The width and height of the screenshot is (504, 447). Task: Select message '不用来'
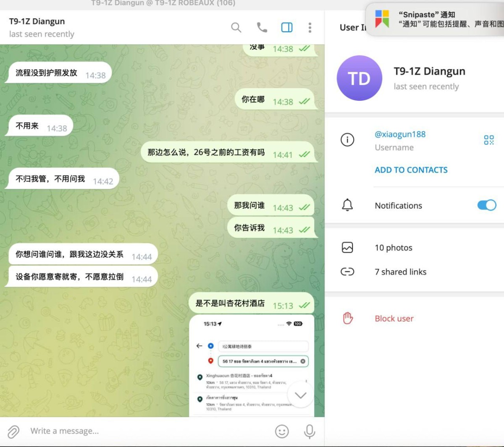[39, 125]
